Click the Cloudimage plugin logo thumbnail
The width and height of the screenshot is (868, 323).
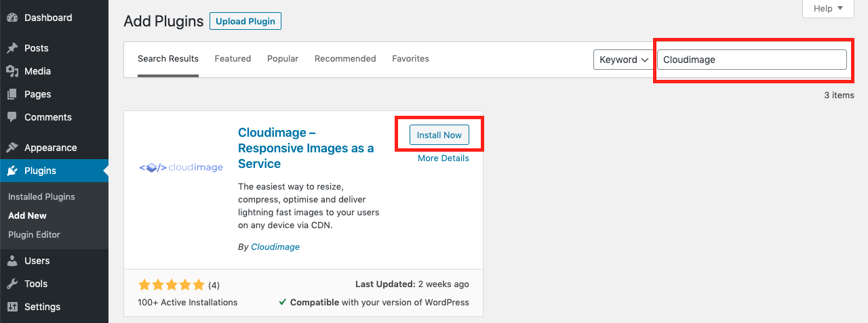pyautogui.click(x=181, y=167)
